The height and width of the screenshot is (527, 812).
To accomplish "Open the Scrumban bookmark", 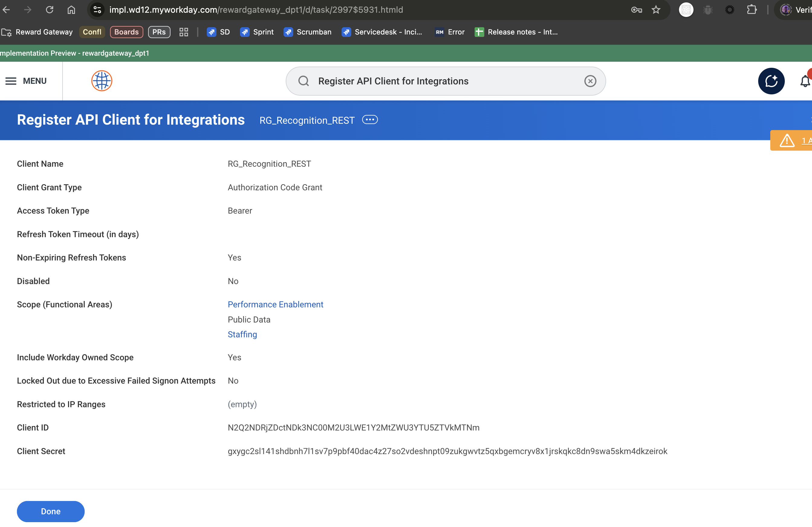I will click(307, 32).
